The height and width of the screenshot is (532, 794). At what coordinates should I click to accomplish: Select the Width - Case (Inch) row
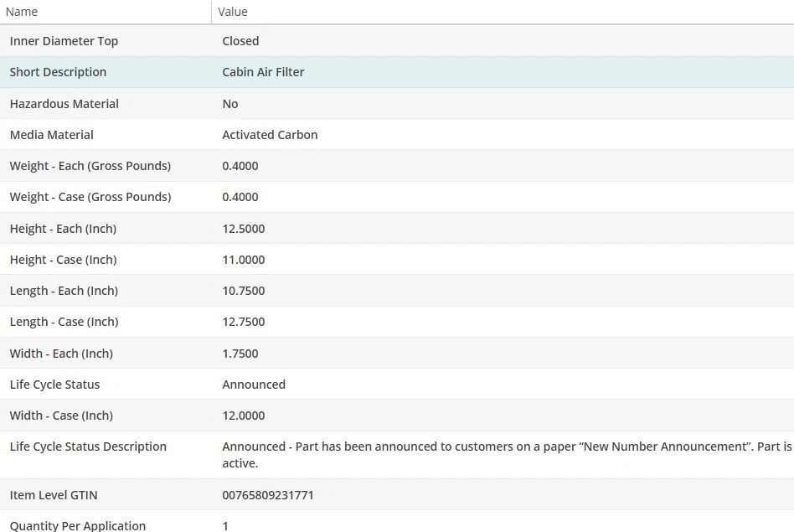point(61,416)
